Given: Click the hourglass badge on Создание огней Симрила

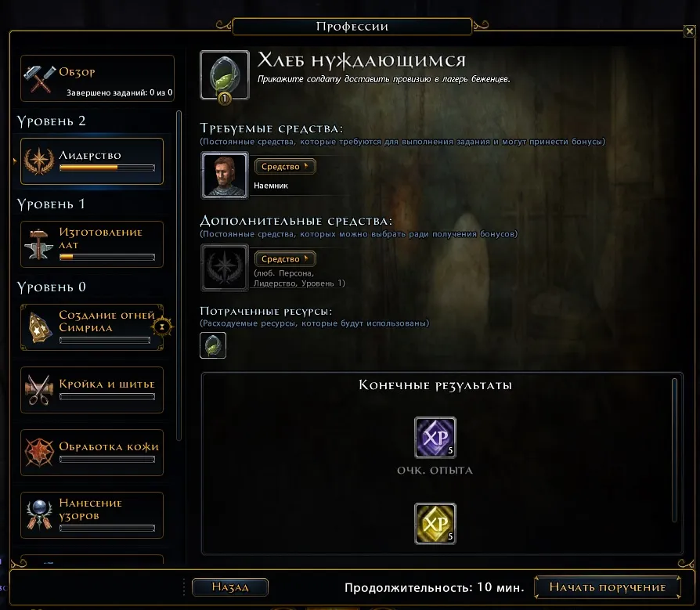Looking at the screenshot, I should click(162, 327).
